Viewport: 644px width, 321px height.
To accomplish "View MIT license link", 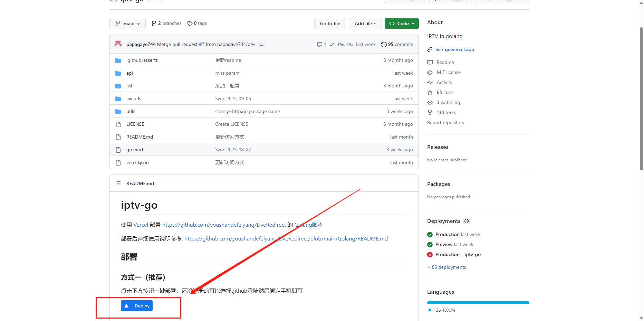I will (449, 72).
